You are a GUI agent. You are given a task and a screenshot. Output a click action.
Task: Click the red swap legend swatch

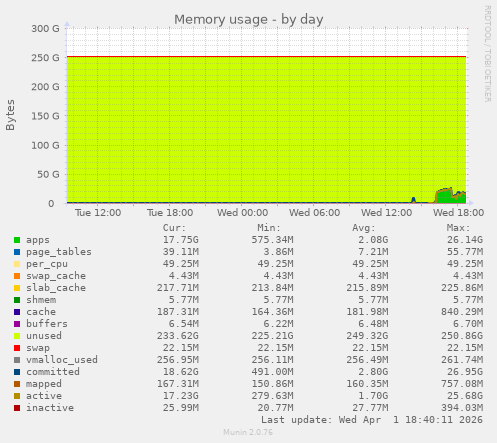tap(17, 348)
